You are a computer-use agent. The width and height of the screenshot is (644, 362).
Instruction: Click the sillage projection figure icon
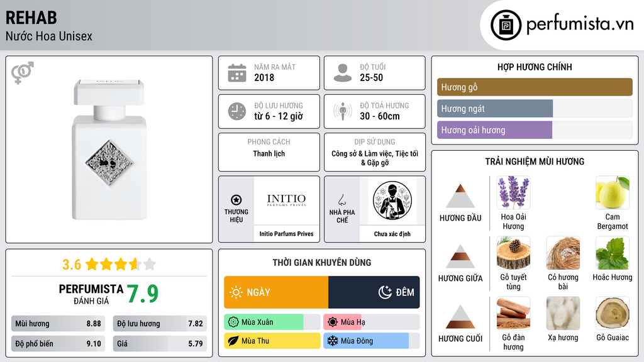[343, 111]
